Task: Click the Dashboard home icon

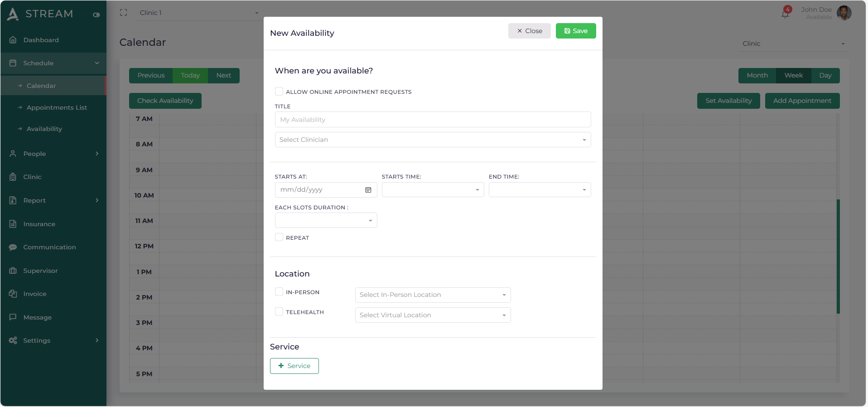Action: (13, 40)
